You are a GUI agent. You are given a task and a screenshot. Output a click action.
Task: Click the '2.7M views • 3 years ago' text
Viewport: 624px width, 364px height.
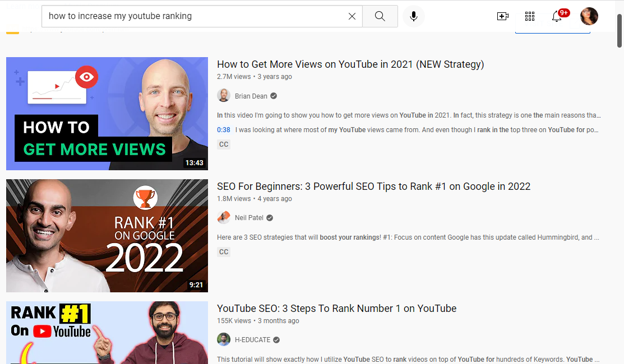click(255, 77)
